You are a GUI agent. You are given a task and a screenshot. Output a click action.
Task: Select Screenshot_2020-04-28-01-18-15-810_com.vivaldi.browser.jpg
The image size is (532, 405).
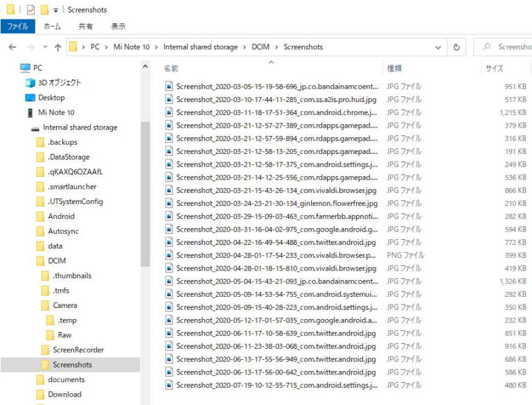pos(276,268)
